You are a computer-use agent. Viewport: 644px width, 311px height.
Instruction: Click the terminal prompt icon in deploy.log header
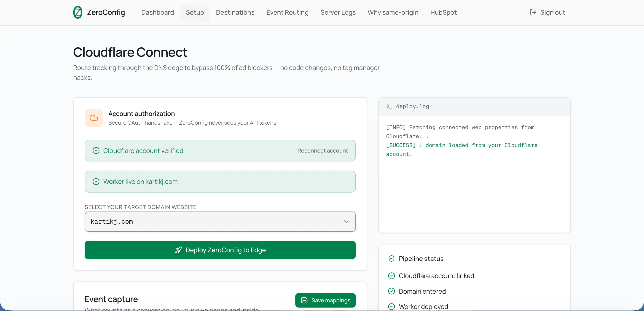389,106
